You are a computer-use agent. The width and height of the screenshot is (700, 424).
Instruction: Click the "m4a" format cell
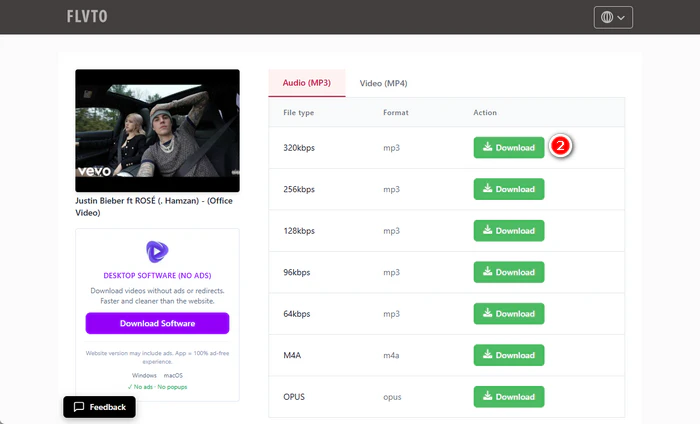click(391, 356)
